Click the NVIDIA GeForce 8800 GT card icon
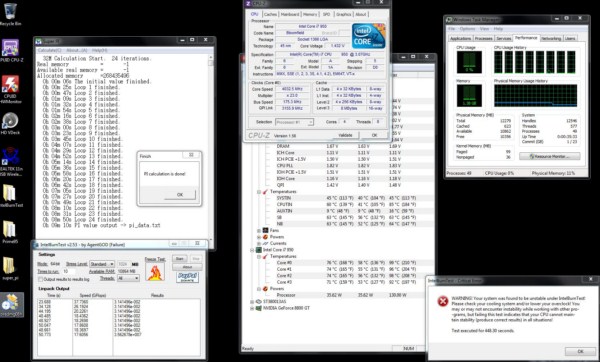The image size is (600, 362). point(259,308)
